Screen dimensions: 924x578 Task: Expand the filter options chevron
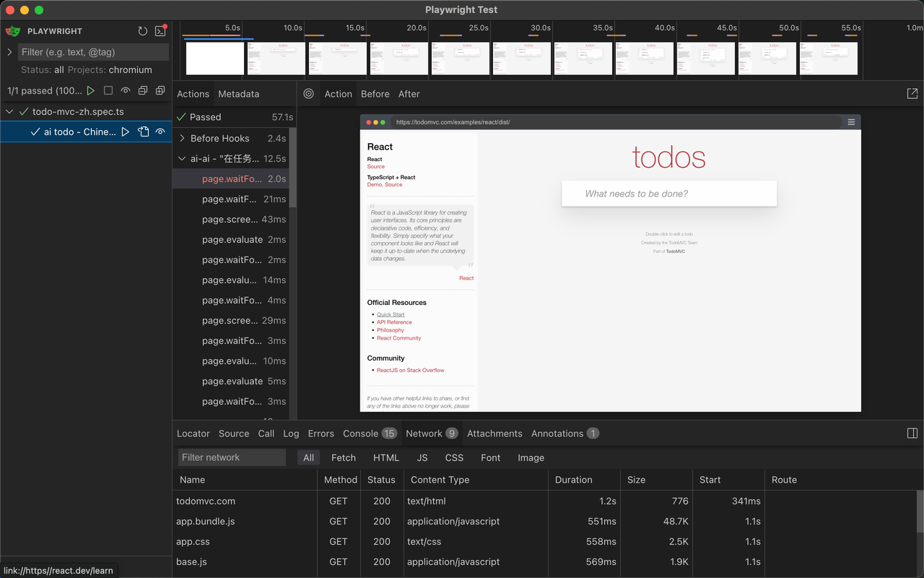9,52
